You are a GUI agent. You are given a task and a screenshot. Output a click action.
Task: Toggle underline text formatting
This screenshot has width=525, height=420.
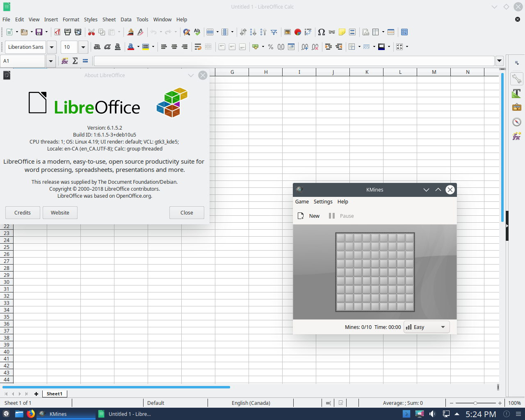coord(118,47)
